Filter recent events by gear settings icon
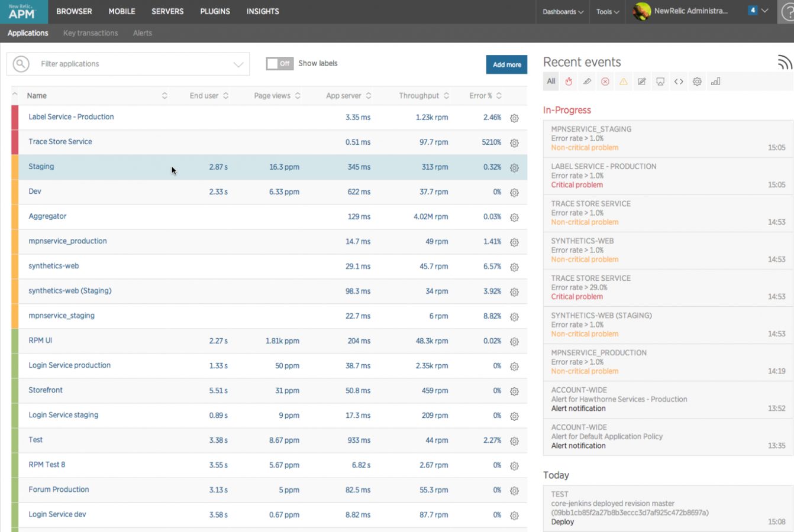The height and width of the screenshot is (532, 794). [x=697, y=82]
